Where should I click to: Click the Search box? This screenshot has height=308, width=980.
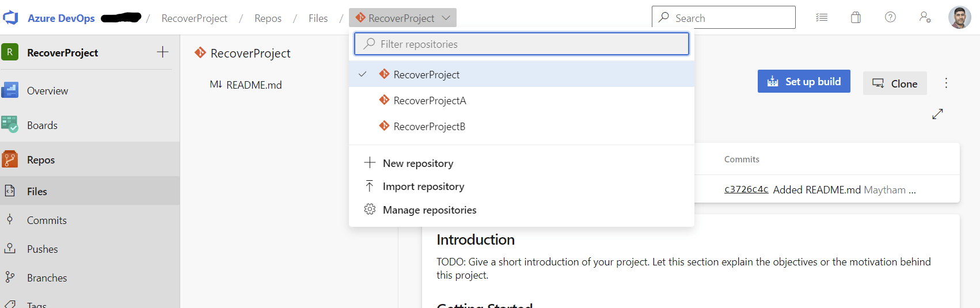click(x=723, y=17)
